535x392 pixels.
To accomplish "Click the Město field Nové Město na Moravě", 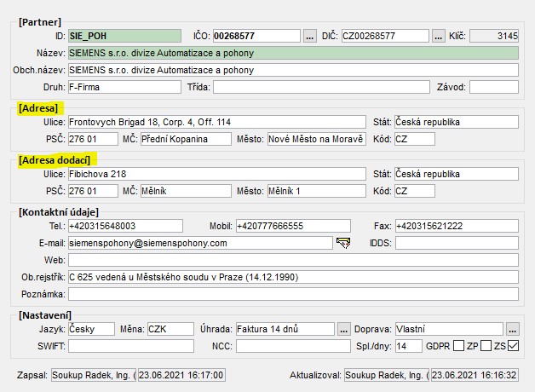I will tap(317, 139).
